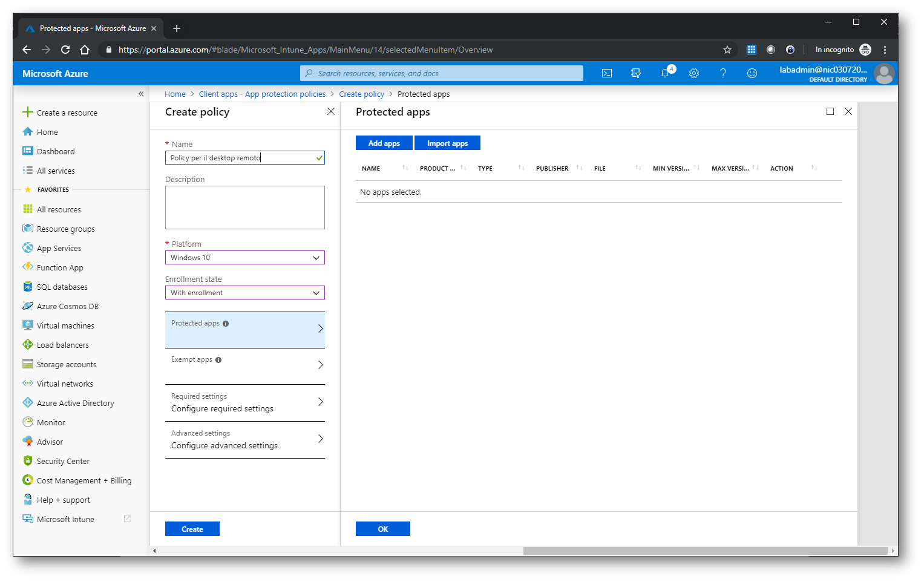Select Advisor in the sidebar
The image size is (924, 582).
(x=50, y=442)
